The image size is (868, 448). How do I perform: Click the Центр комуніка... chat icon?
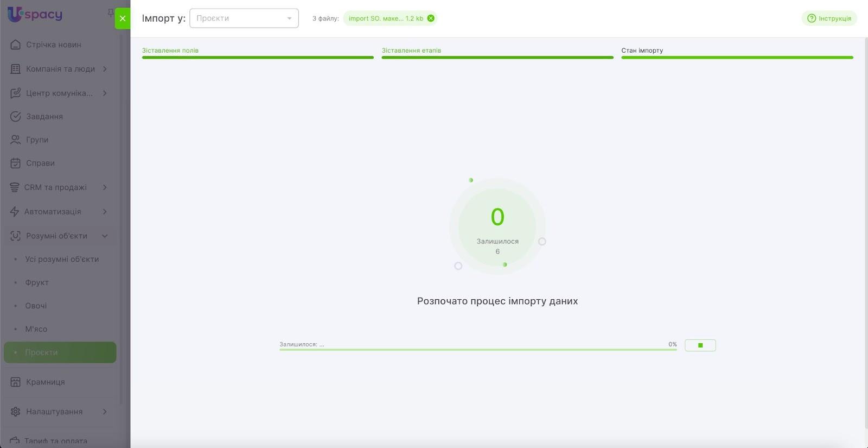pos(16,93)
